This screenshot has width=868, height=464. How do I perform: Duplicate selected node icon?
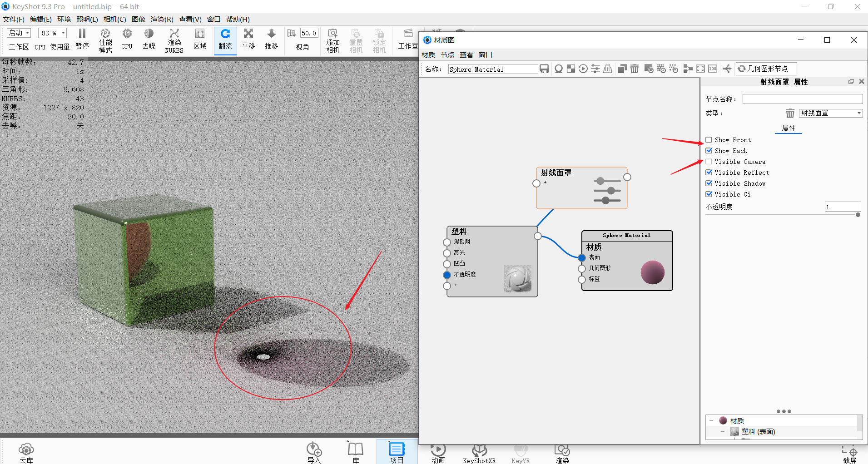(x=622, y=69)
